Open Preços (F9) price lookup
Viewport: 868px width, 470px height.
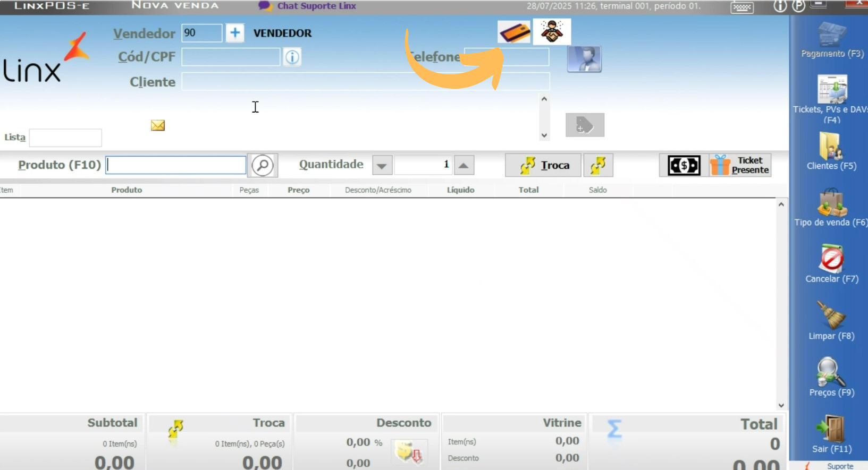pyautogui.click(x=831, y=378)
